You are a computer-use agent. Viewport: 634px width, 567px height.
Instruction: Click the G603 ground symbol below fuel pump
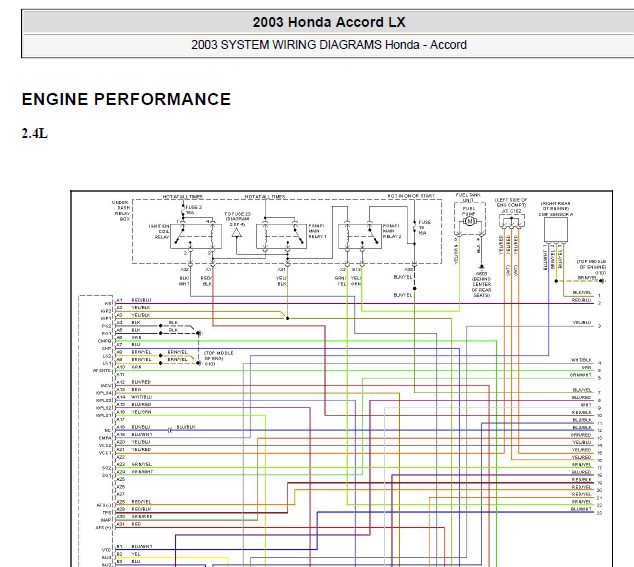[481, 267]
